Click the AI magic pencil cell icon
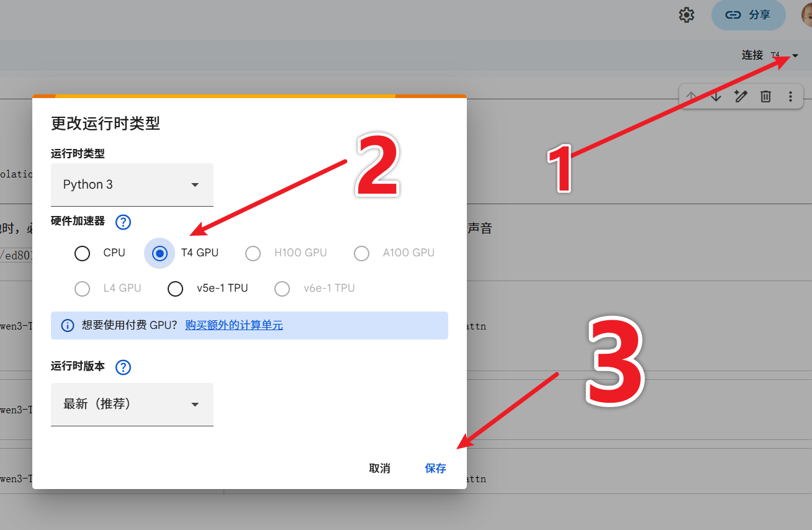Image resolution: width=812 pixels, height=530 pixels. (740, 96)
